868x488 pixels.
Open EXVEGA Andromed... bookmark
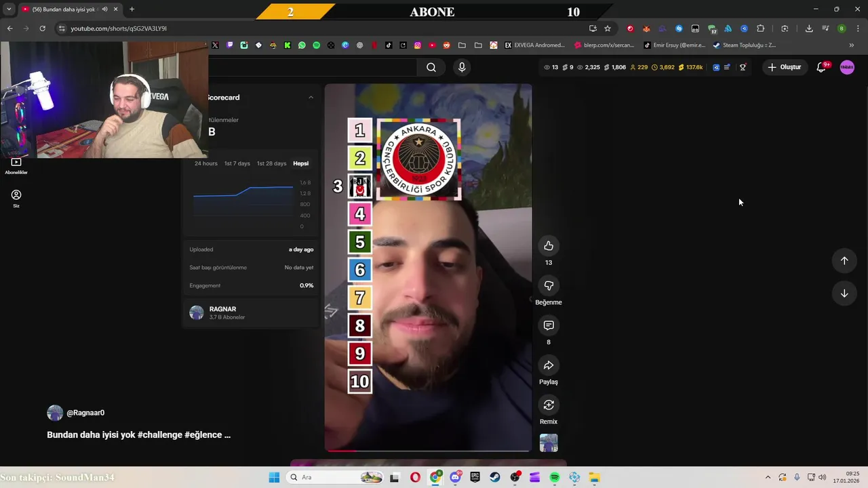[x=534, y=45]
